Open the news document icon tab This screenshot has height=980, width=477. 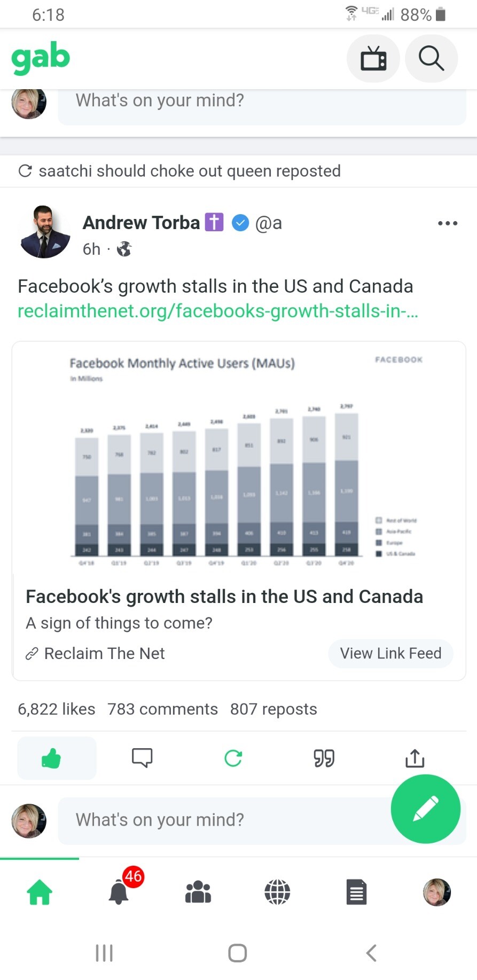(356, 892)
